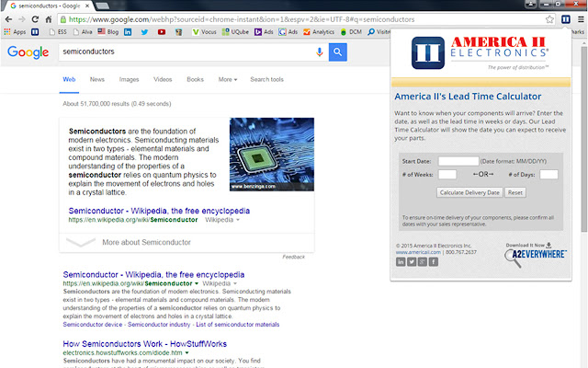Image resolution: width=588 pixels, height=368 pixels.
Task: Bookmark this page with the star icon
Action: [548, 18]
